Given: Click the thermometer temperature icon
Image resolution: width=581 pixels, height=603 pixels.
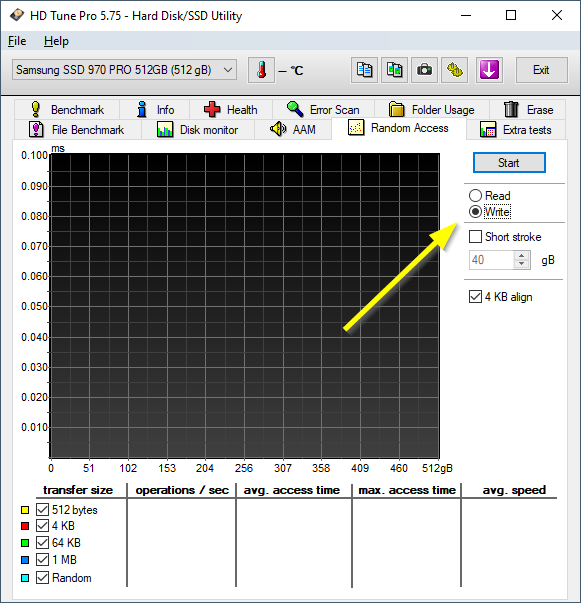Looking at the screenshot, I should pyautogui.click(x=261, y=70).
